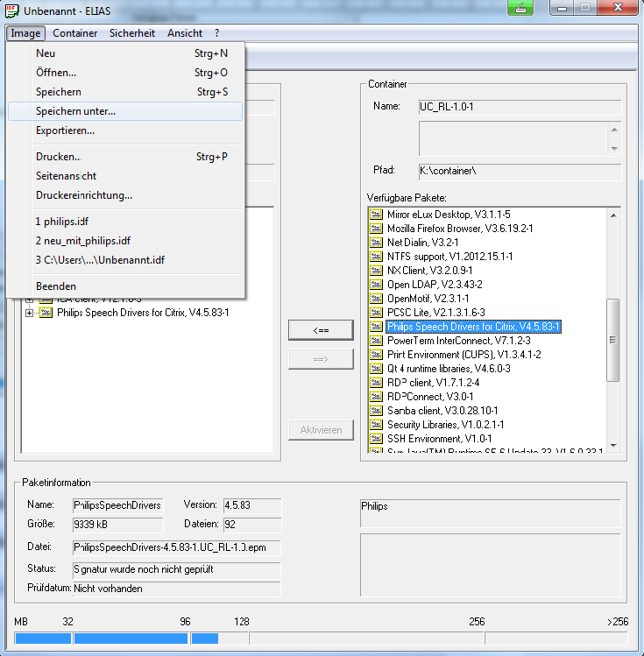Click the <== add package button
This screenshot has width=644, height=656.
tap(321, 330)
